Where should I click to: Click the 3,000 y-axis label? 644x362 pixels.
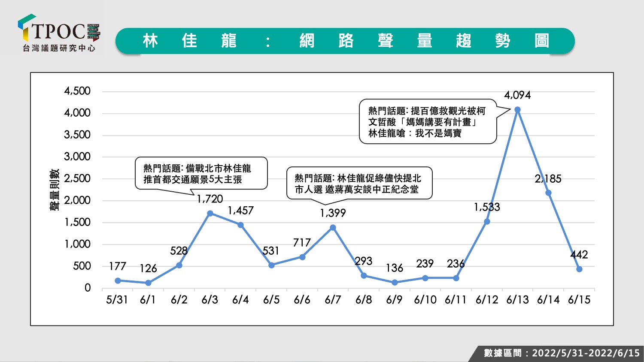(x=77, y=157)
